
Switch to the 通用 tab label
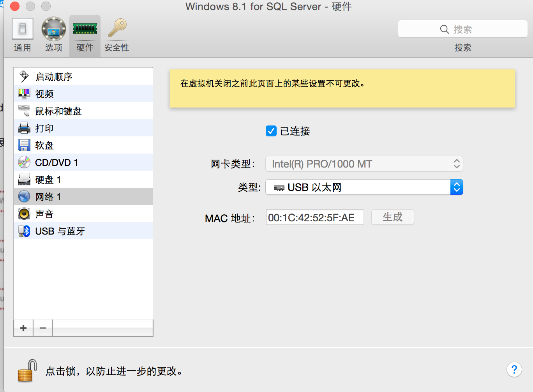click(23, 48)
